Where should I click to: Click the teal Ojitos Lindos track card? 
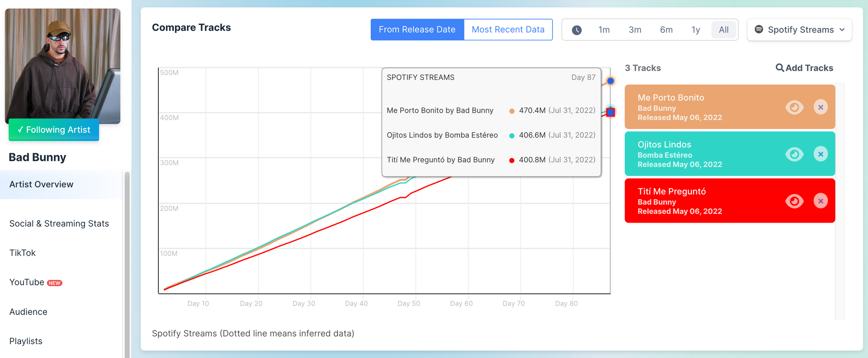(730, 154)
